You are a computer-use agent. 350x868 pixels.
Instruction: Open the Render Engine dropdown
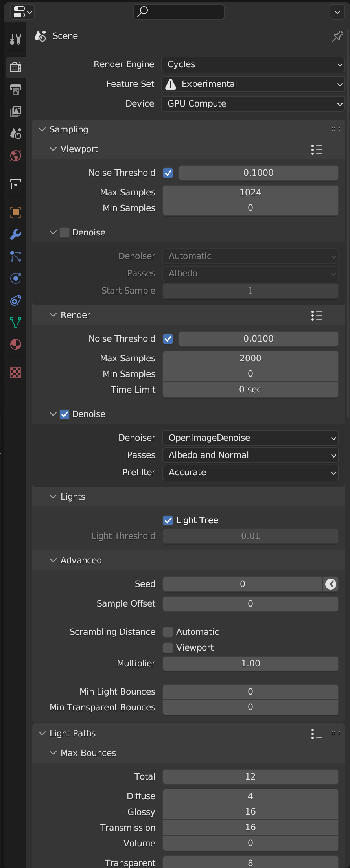(x=253, y=64)
